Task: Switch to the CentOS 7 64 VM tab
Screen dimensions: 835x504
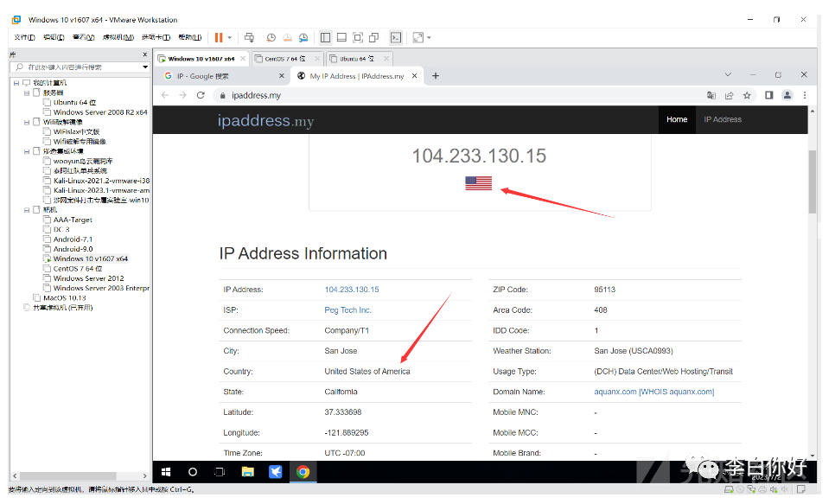Action: [x=285, y=59]
